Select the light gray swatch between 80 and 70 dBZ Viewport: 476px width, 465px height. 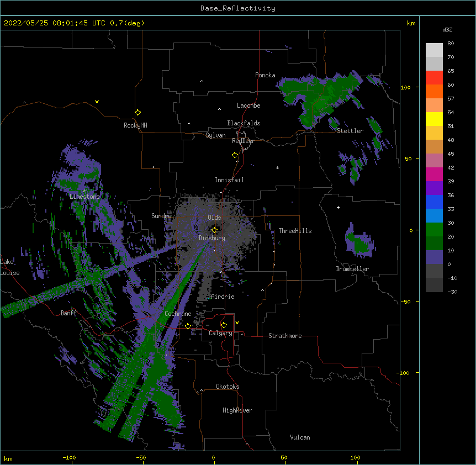(434, 50)
